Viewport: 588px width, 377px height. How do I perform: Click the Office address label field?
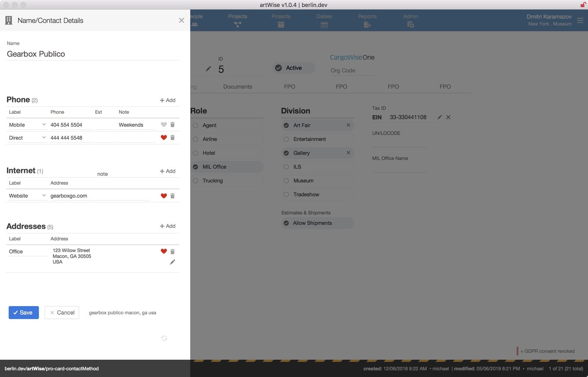click(x=27, y=251)
